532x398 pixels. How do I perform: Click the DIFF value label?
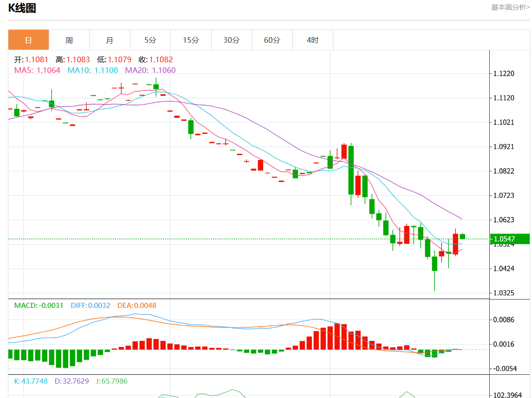(91, 306)
